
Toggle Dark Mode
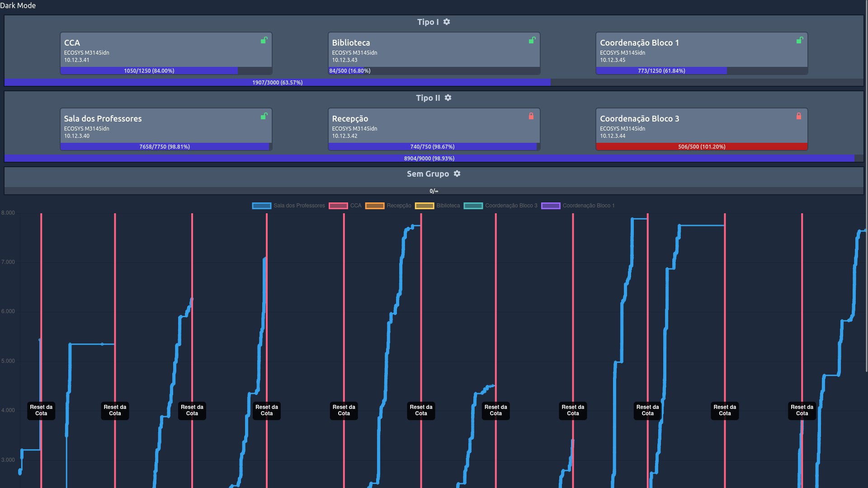pos(18,5)
